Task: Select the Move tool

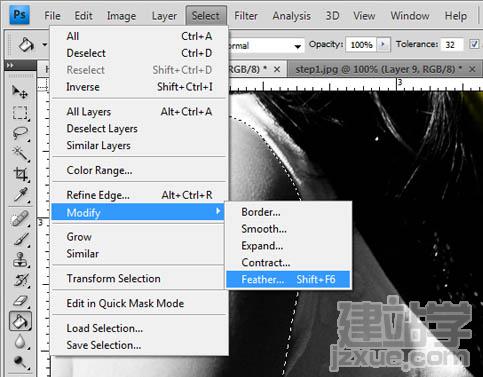Action: point(20,92)
